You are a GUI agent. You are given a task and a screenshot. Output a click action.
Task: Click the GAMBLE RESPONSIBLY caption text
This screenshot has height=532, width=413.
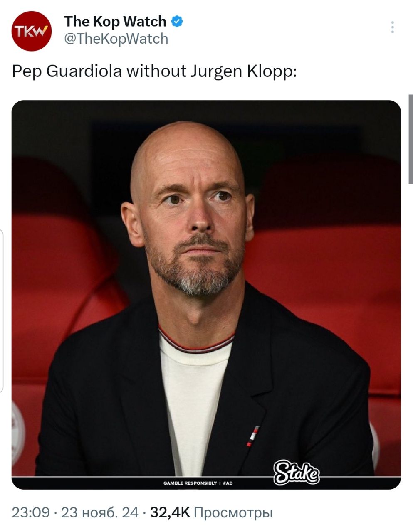(190, 483)
